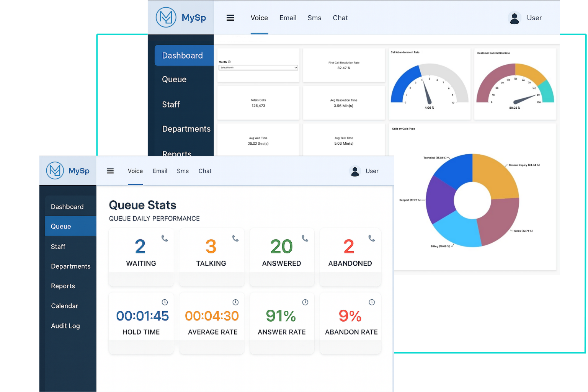Open Calendar from the sidebar
Viewport: 588px width, 392px height.
[64, 306]
